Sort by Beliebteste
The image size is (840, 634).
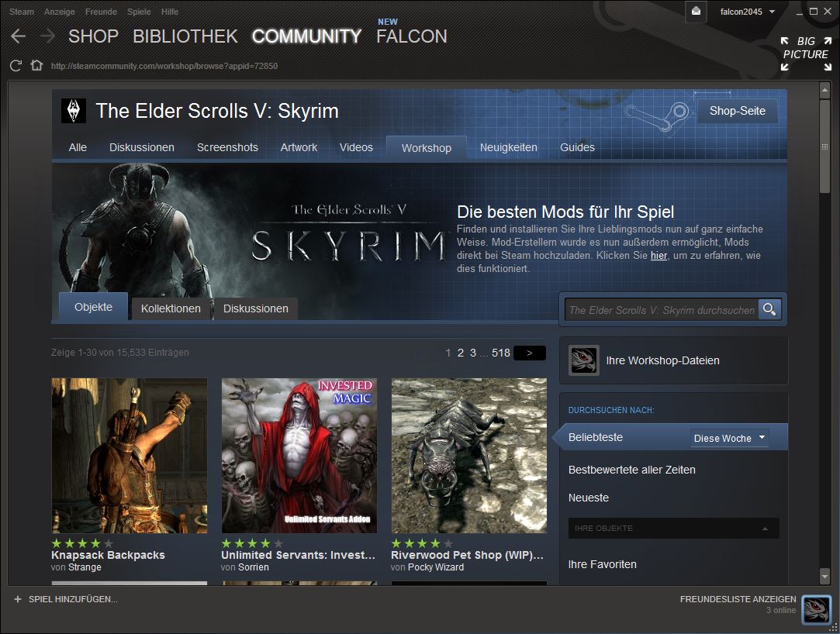tap(595, 437)
